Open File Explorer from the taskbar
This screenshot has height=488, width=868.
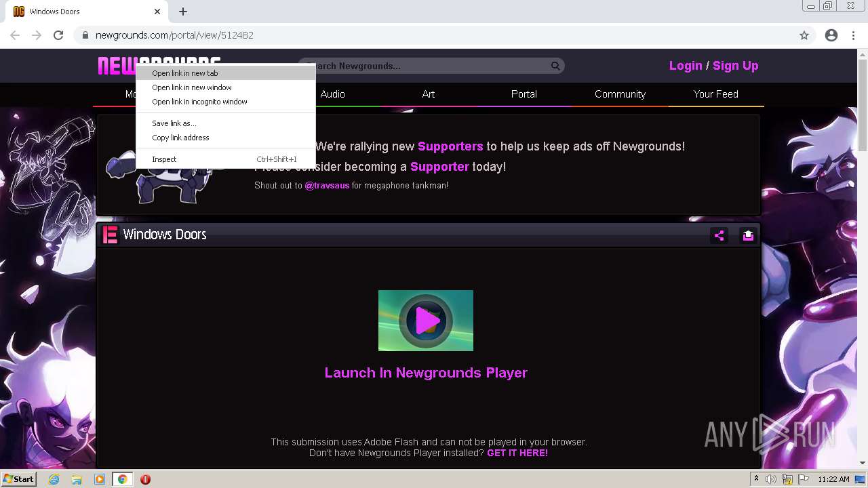pyautogui.click(x=77, y=479)
